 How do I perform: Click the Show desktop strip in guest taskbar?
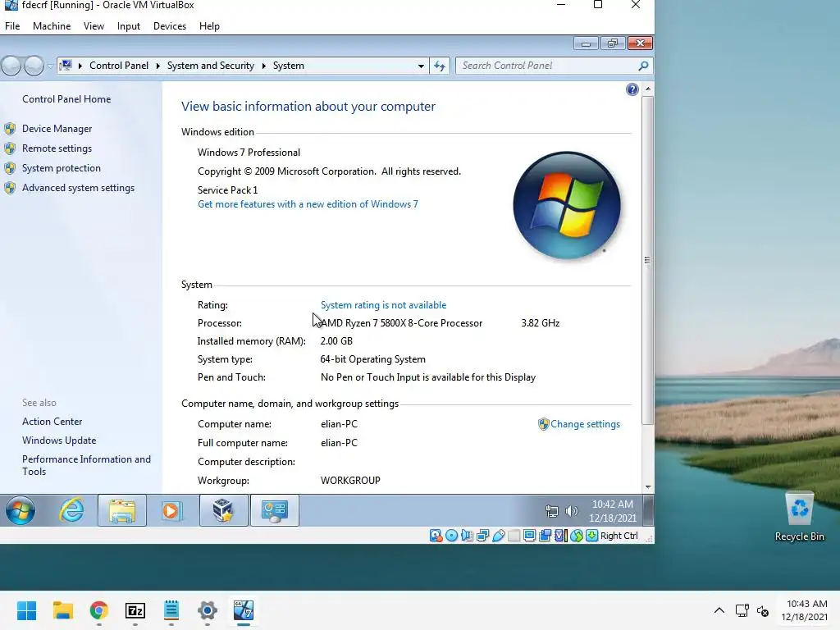click(648, 510)
